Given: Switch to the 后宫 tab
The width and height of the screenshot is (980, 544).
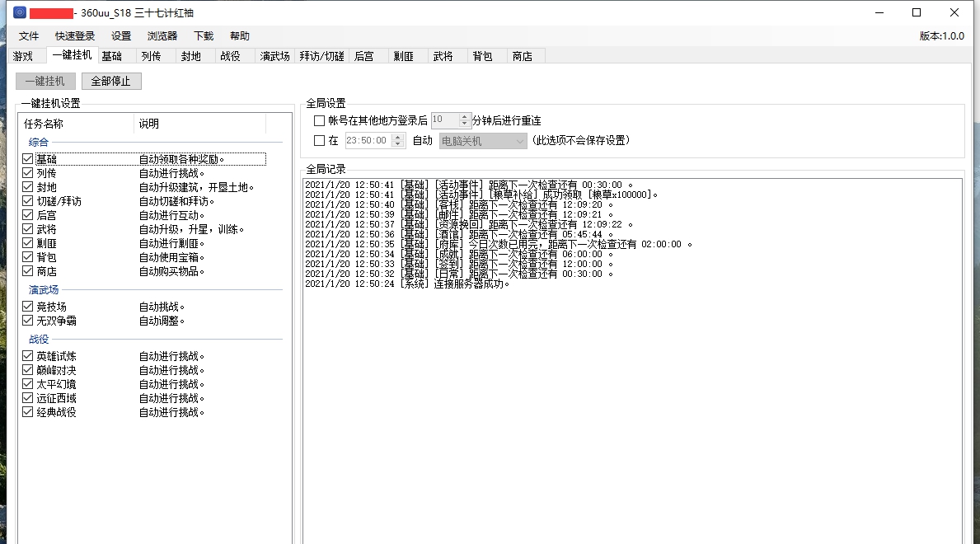Looking at the screenshot, I should click(x=363, y=56).
